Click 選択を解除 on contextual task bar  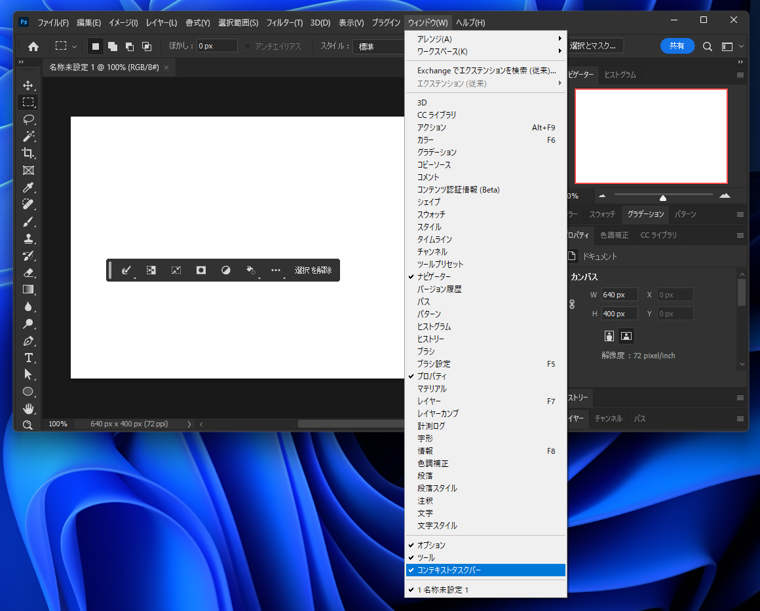click(312, 270)
